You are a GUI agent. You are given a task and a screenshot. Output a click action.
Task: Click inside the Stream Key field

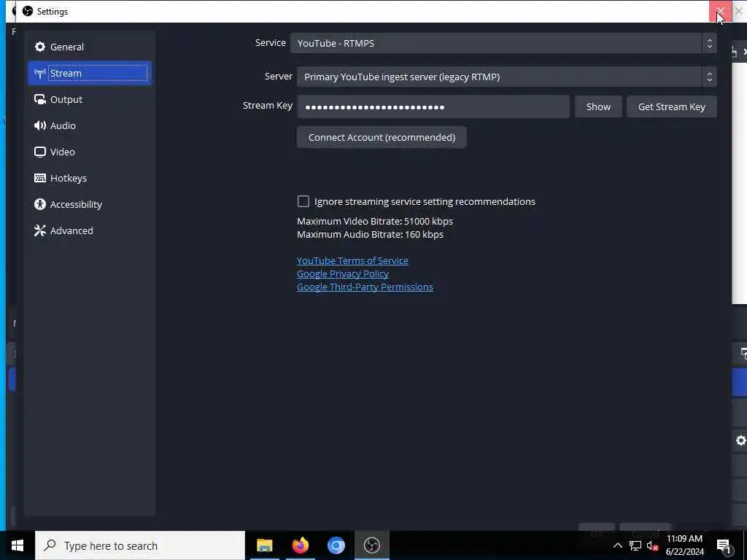coord(433,106)
